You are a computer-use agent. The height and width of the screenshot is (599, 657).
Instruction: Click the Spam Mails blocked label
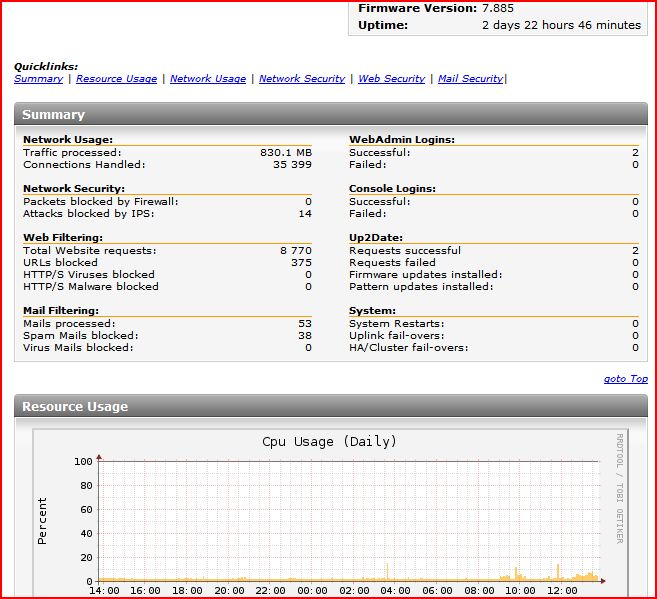[80, 336]
